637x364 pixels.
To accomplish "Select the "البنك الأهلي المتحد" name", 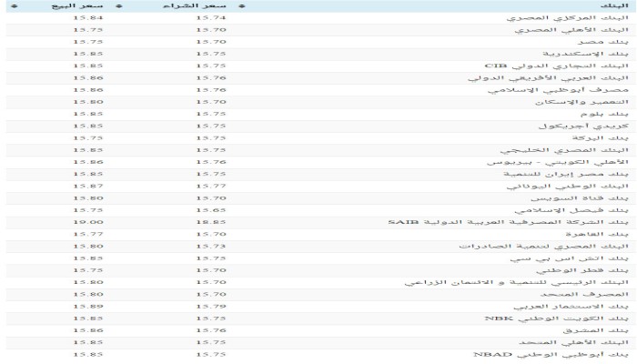I will (573, 342).
